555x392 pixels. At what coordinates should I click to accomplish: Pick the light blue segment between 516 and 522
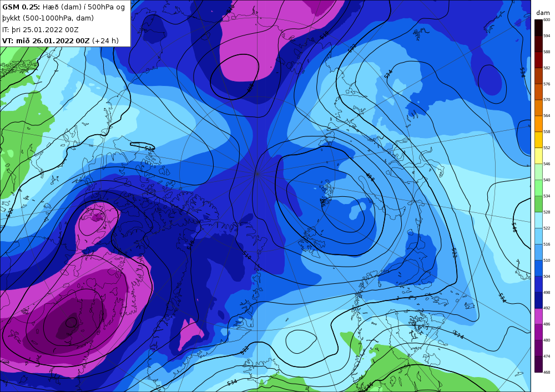(x=538, y=236)
